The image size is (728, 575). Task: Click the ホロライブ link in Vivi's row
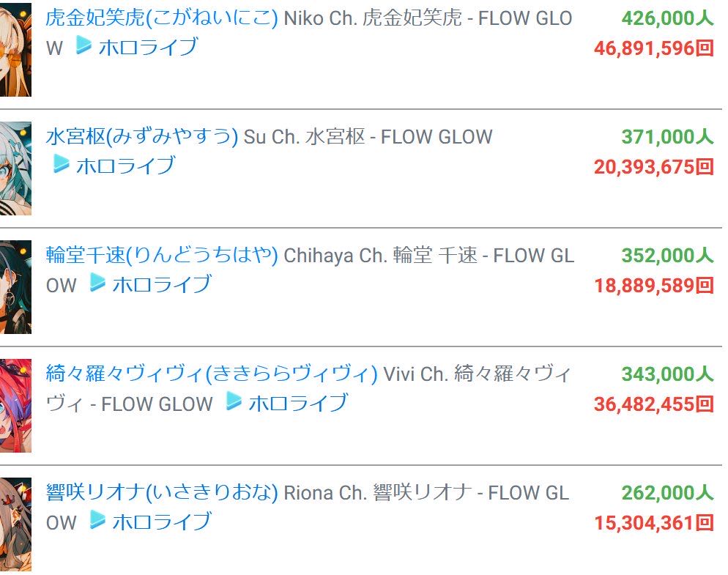tap(298, 403)
